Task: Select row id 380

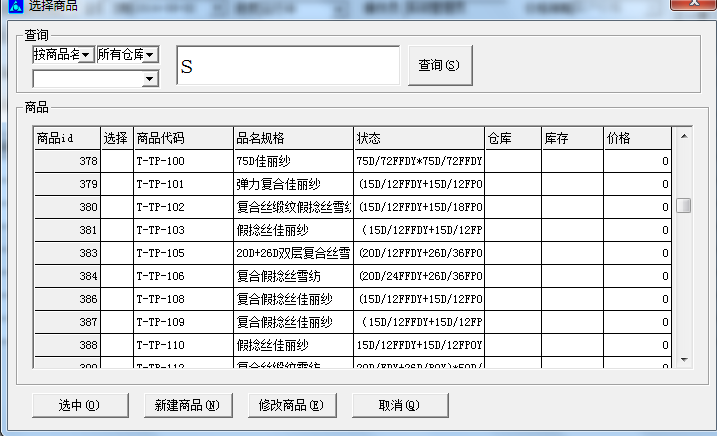Action: coord(67,207)
